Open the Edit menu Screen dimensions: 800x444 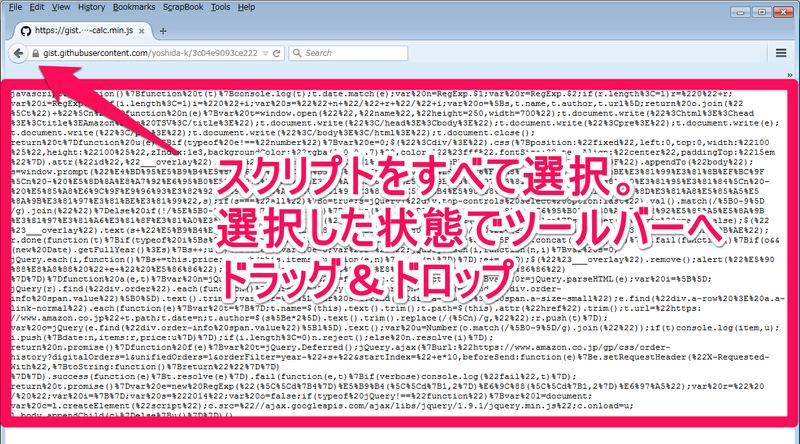tap(36, 7)
